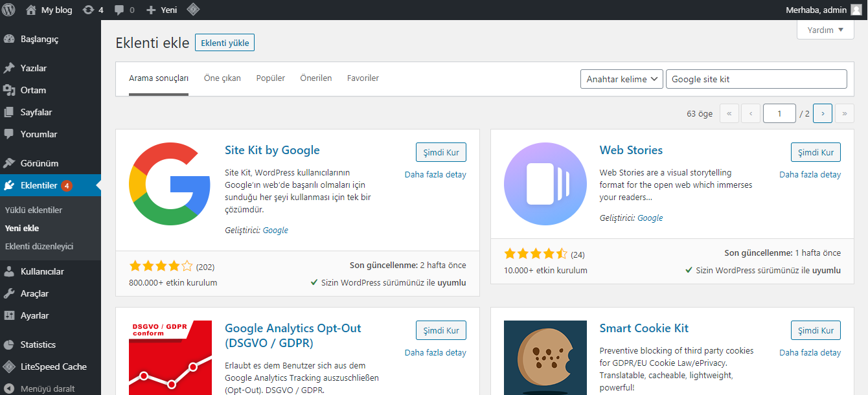Click the Web Stories star rating

(536, 254)
